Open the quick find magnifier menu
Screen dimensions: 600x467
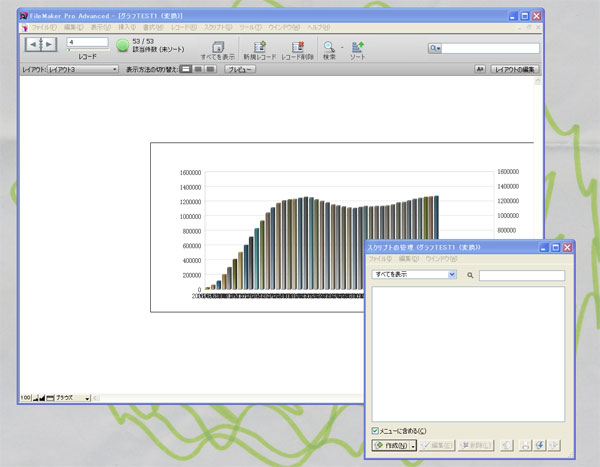435,48
